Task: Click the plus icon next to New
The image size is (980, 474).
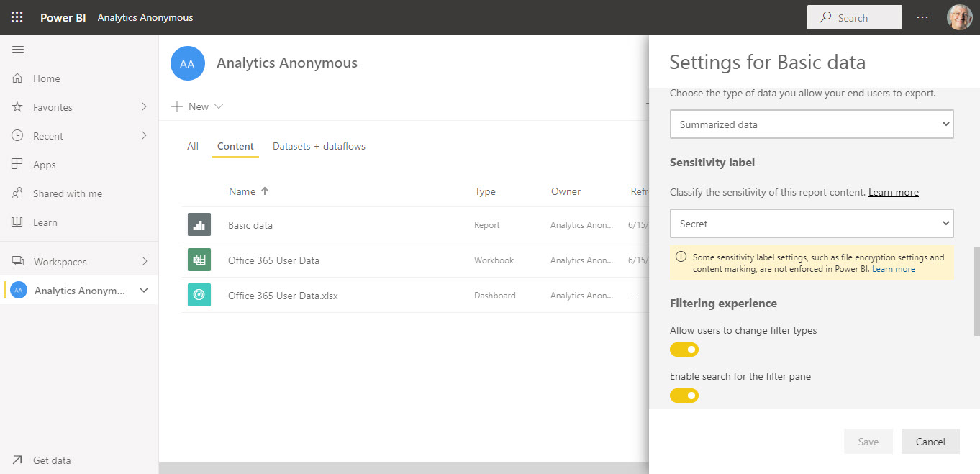Action: coord(177,106)
